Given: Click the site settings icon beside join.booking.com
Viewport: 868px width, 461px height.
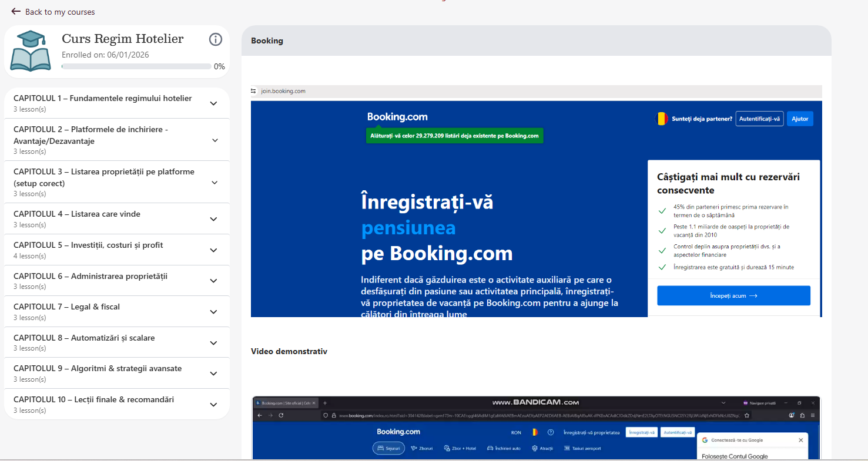Looking at the screenshot, I should point(253,91).
